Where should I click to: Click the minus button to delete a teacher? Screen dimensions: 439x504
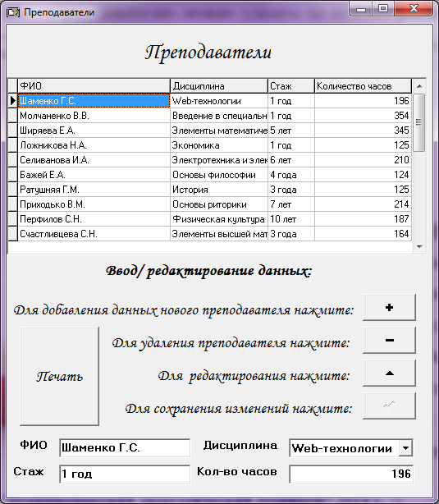coord(389,341)
